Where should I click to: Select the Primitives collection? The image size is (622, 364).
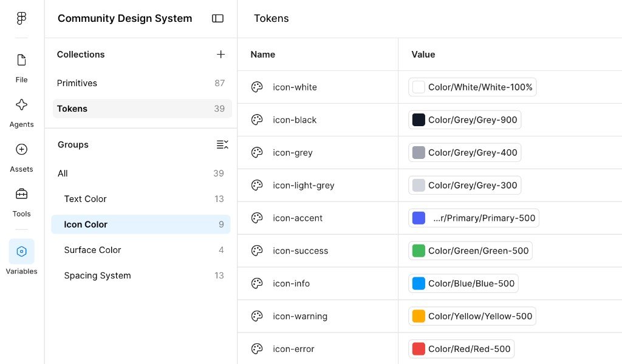click(x=142, y=83)
